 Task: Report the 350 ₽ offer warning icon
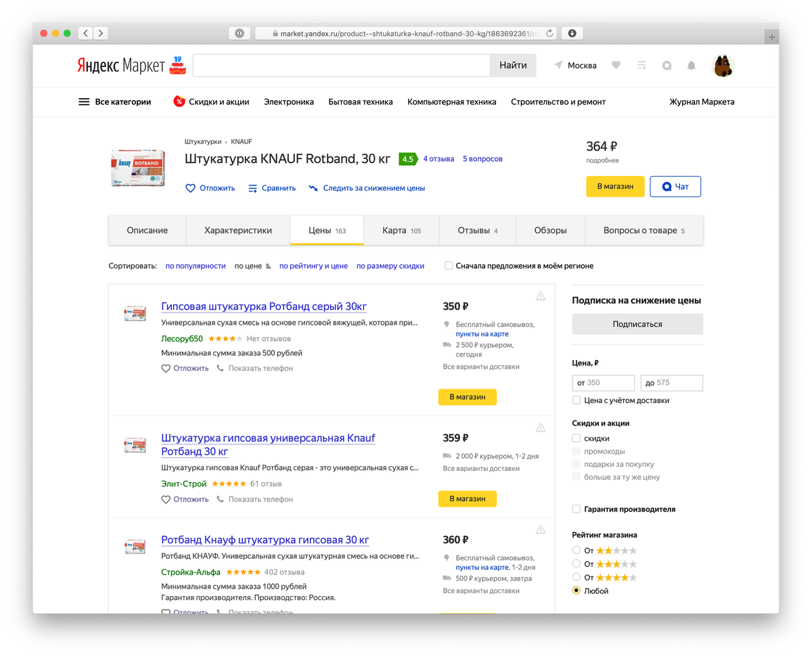coord(541,296)
